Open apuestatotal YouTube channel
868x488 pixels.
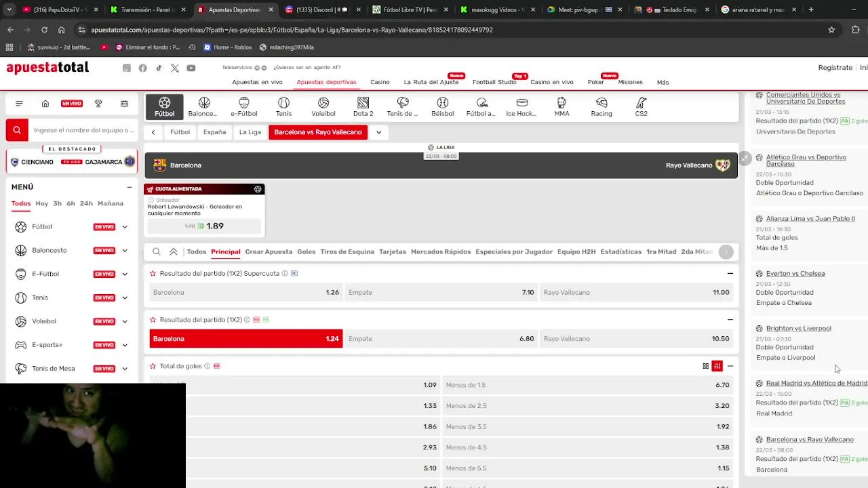tap(191, 68)
